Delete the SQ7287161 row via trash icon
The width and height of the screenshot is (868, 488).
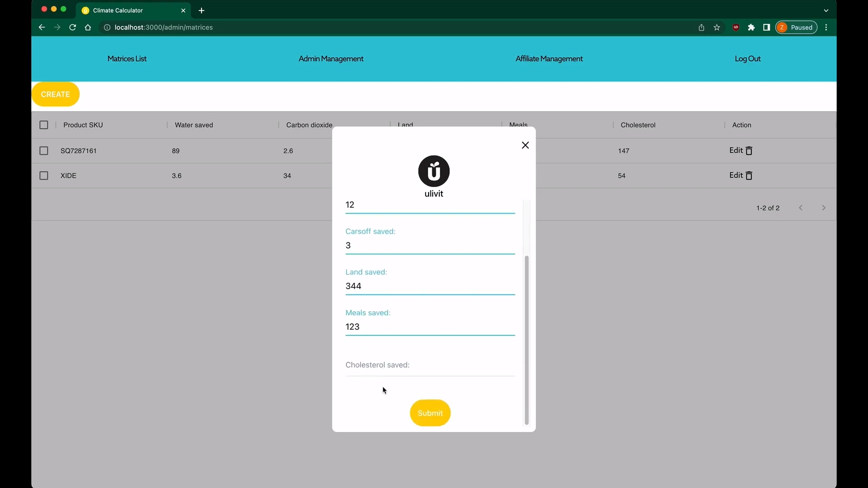[749, 151]
